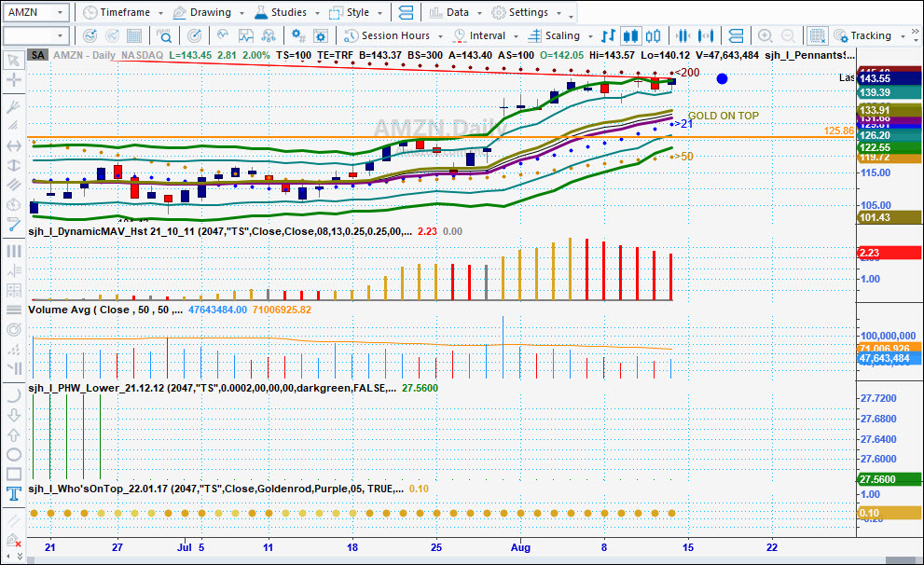Select the text T drawing tool
The height and width of the screenshot is (565, 924).
(x=14, y=494)
